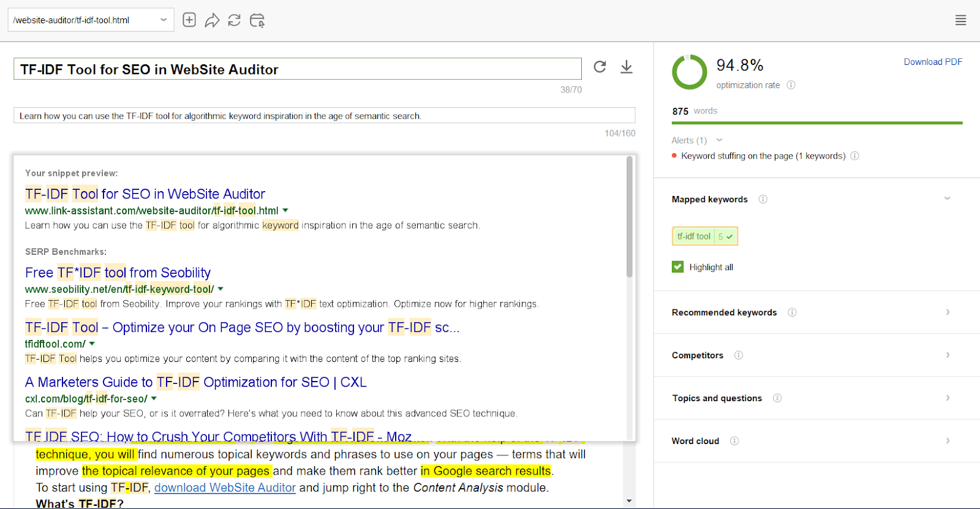
Task: Click the Mapped keywords heading text
Action: point(710,199)
